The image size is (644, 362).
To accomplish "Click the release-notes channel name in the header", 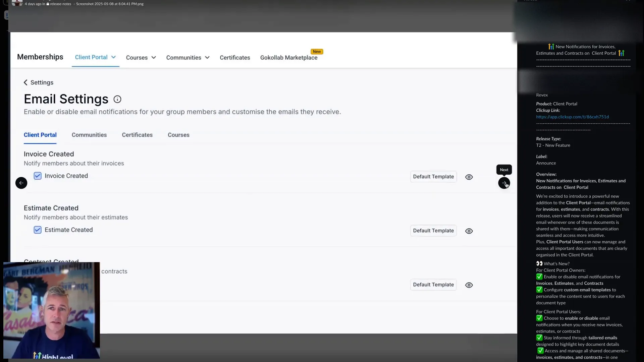I will 60,4.
